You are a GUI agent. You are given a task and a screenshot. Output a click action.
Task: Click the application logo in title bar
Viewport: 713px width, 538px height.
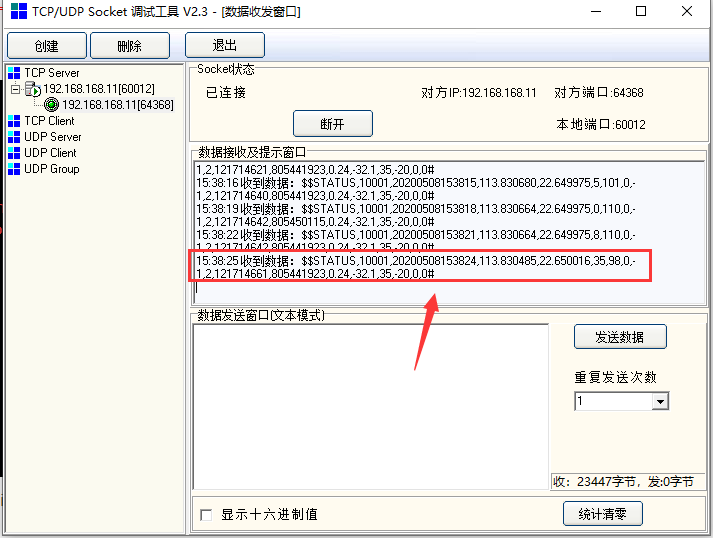[19, 11]
